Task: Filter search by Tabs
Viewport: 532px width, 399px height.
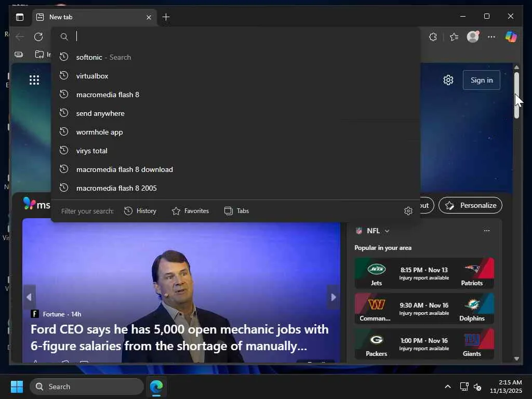Action: coord(236,211)
